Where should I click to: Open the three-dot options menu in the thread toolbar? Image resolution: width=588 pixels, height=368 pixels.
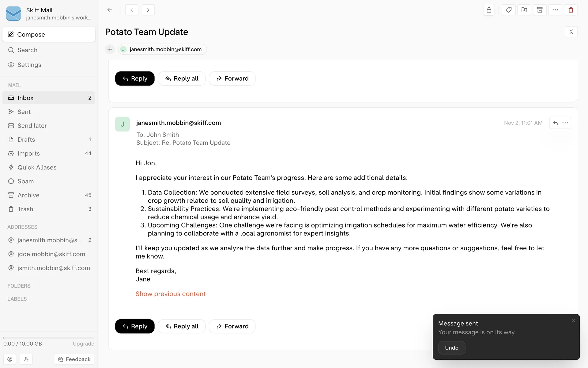pyautogui.click(x=555, y=10)
